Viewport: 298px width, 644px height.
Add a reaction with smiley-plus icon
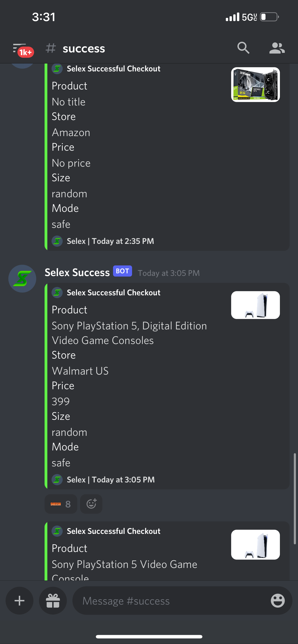click(x=91, y=504)
